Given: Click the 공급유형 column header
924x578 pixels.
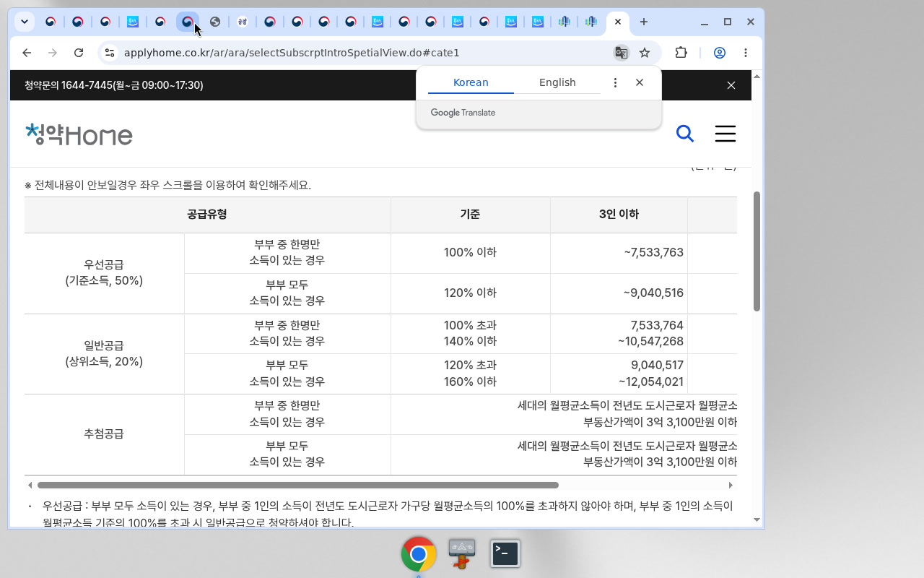Looking at the screenshot, I should [x=207, y=215].
